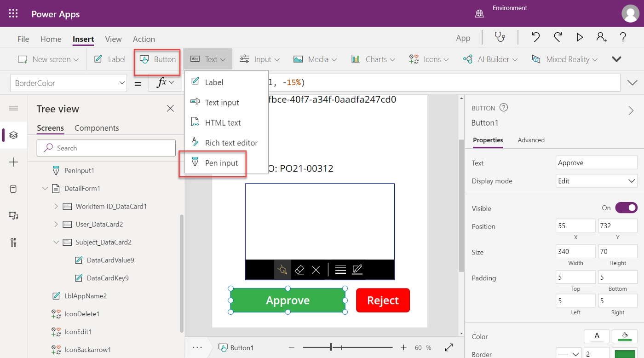Choose HTML text menu item
This screenshot has width=644, height=358.
click(226, 122)
